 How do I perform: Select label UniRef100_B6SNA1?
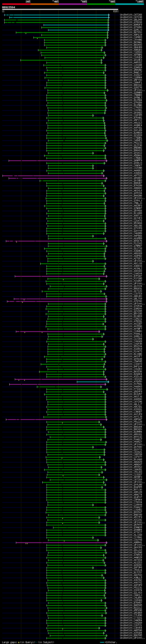[x=131, y=42]
